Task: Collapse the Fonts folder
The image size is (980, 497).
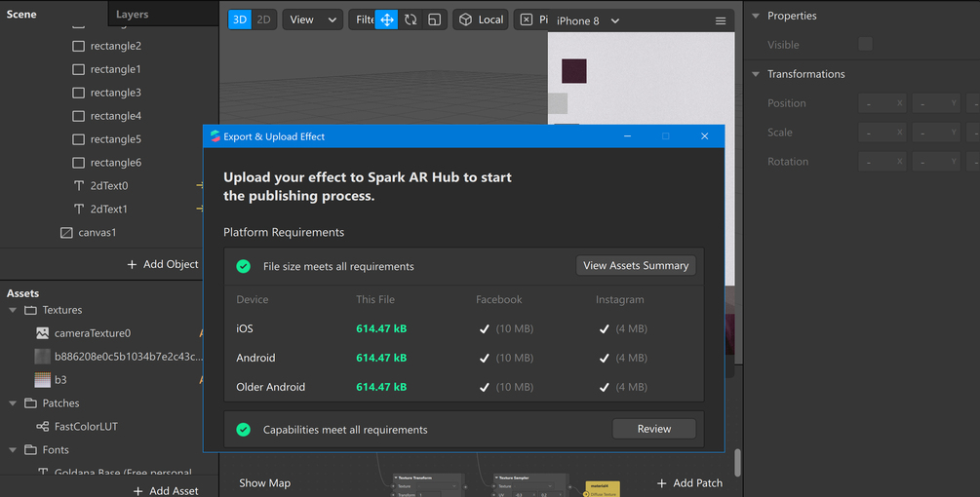Action: coord(13,449)
